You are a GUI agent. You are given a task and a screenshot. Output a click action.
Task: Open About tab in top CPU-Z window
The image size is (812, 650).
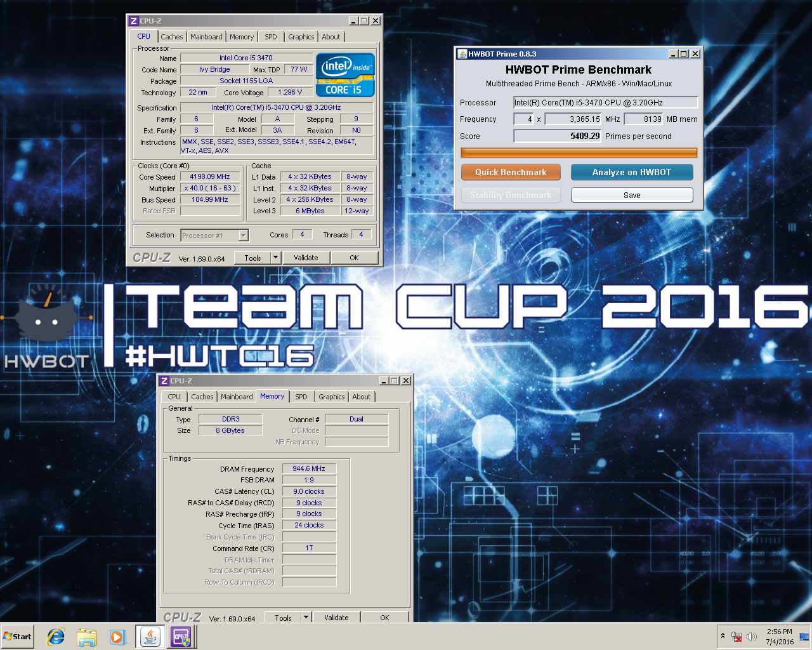[x=331, y=37]
